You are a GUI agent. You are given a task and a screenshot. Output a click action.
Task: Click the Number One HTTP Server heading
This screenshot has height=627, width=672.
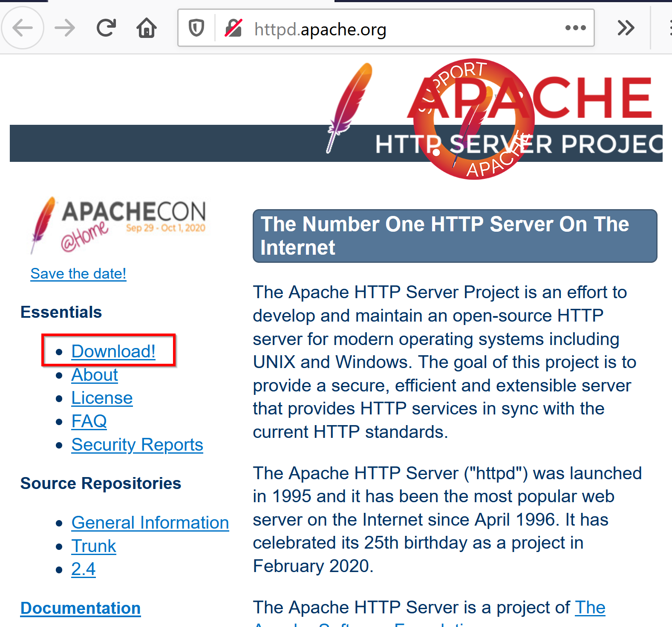point(455,236)
